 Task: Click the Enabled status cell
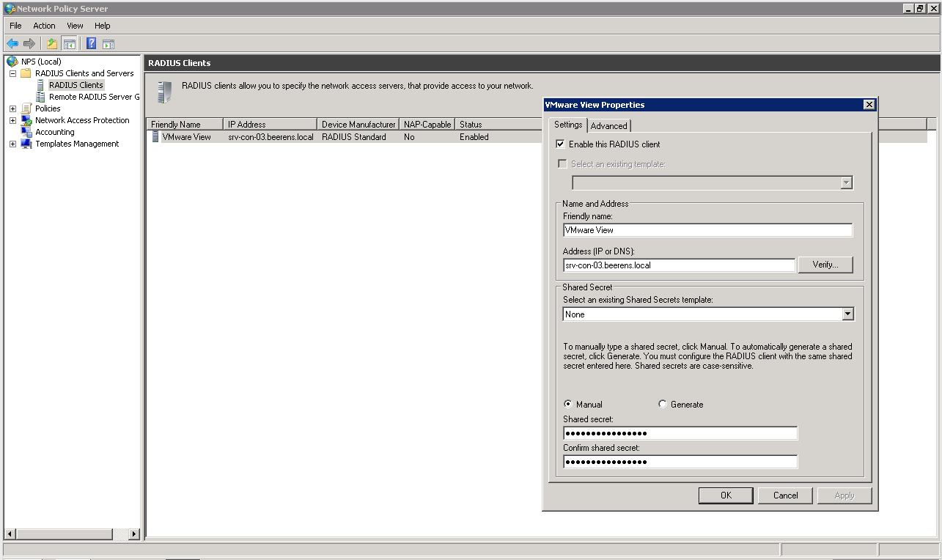click(474, 137)
